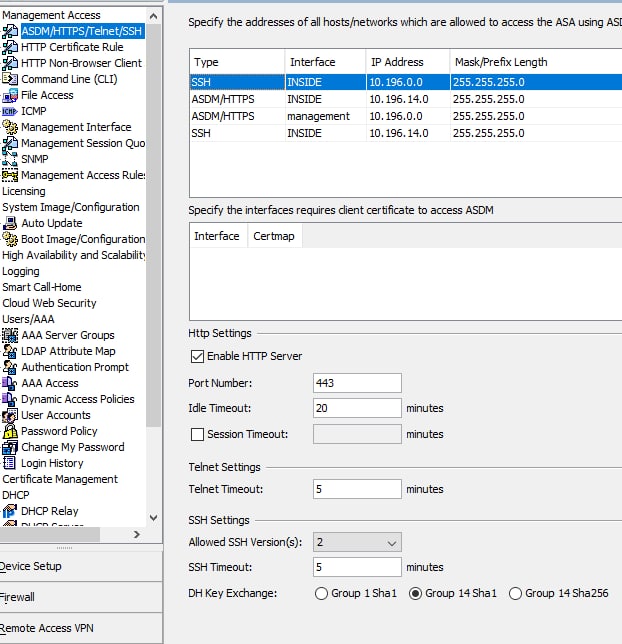Viewport: 622px width, 644px height.
Task: Click the File Access icon
Action: [x=10, y=95]
